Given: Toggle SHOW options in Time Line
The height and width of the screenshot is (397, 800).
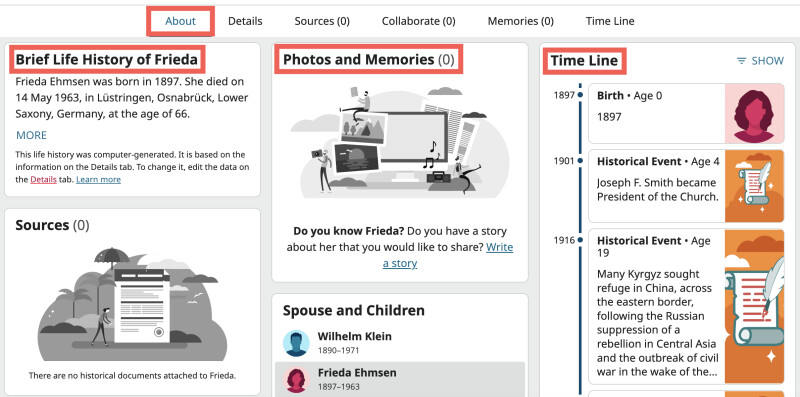Looking at the screenshot, I should pyautogui.click(x=760, y=61).
